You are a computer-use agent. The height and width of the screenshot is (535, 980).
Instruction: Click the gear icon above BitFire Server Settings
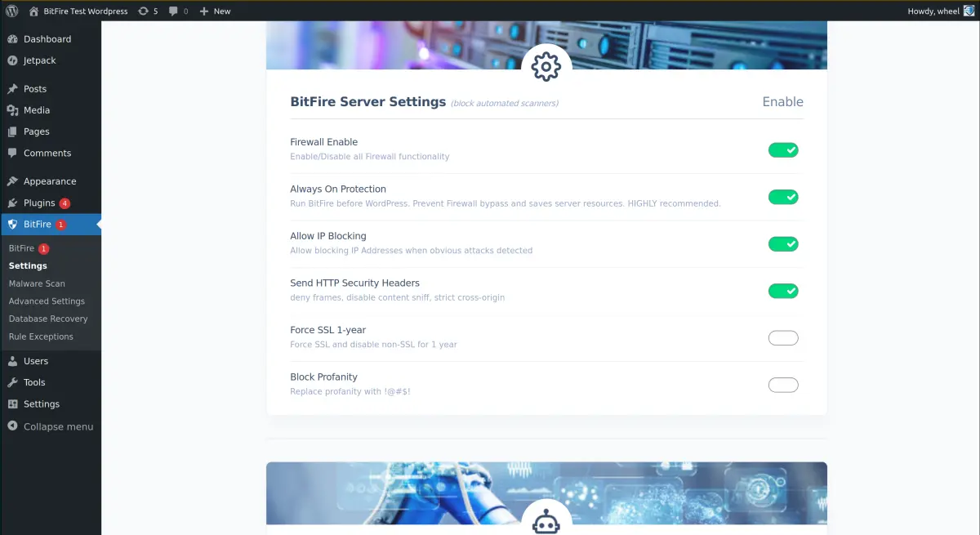546,68
